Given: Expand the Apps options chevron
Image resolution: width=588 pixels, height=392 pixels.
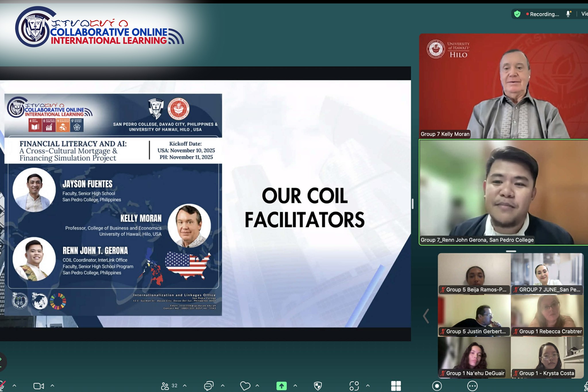Looking at the screenshot, I should point(368,386).
